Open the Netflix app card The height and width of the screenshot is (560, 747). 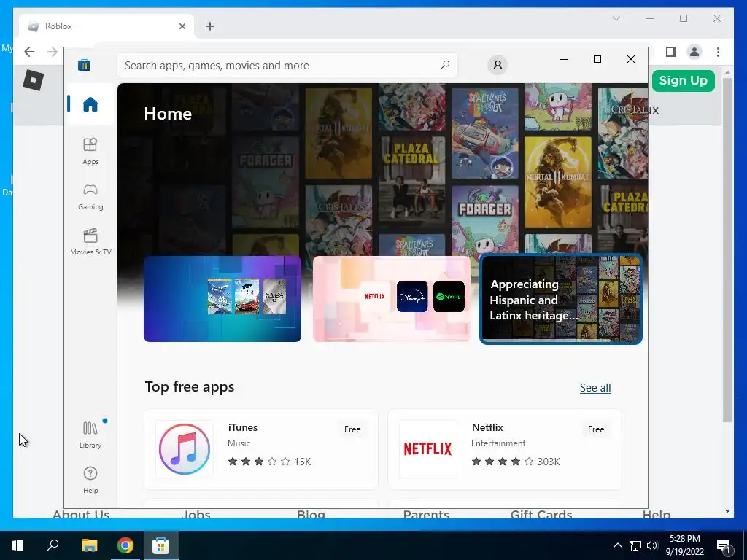click(x=505, y=449)
